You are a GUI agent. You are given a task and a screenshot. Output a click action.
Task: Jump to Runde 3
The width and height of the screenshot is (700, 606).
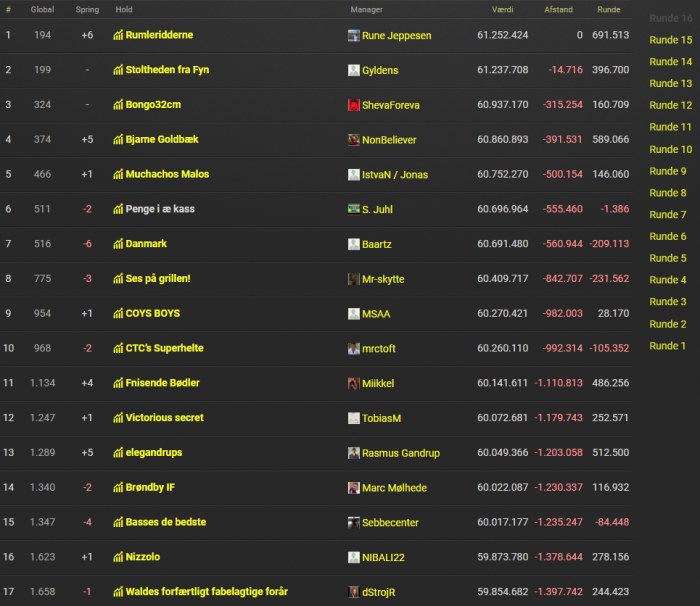tap(668, 302)
